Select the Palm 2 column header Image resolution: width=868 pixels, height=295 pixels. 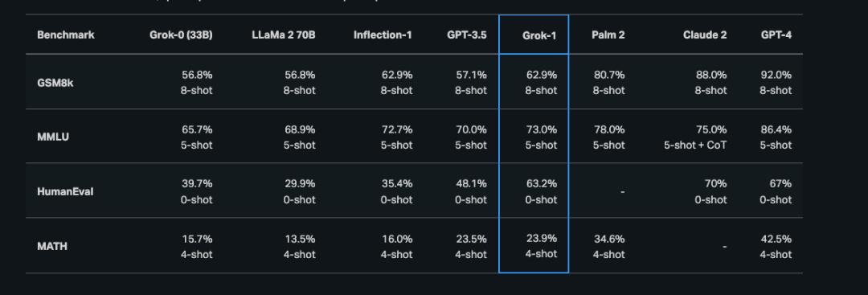608,35
